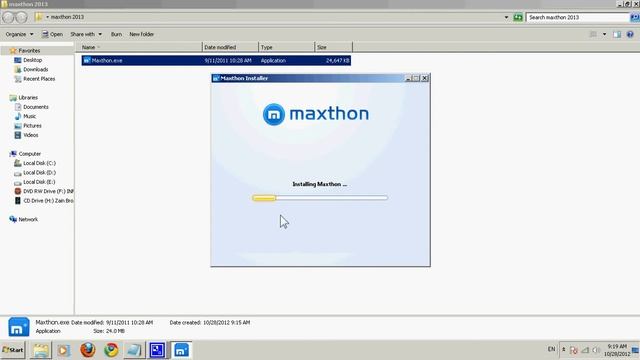Open Desktop in Favorites

click(x=32, y=60)
